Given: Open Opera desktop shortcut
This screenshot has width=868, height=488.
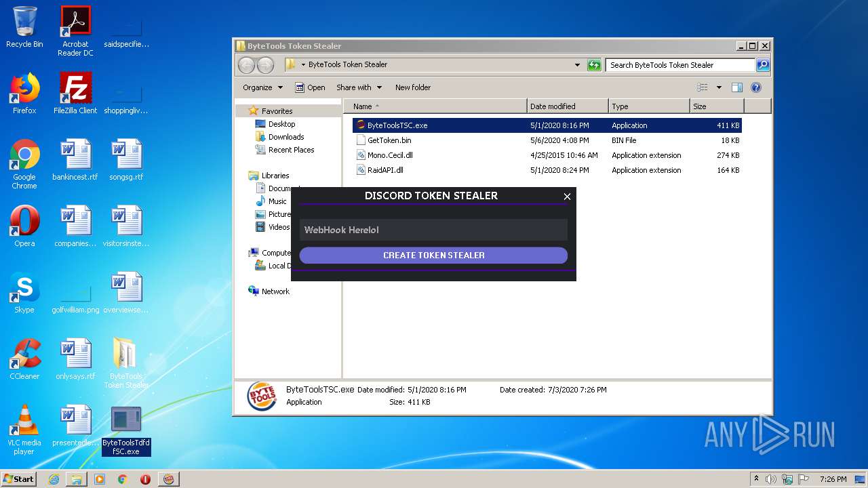Looking at the screenshot, I should pos(24,226).
